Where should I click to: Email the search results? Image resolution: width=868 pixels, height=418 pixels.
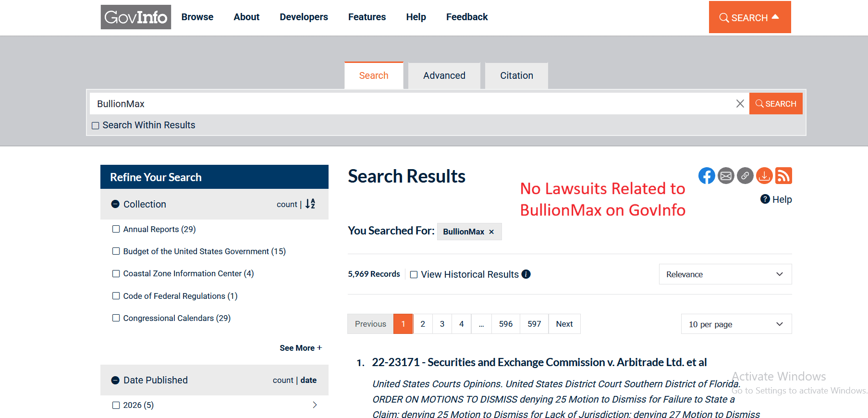pos(726,176)
